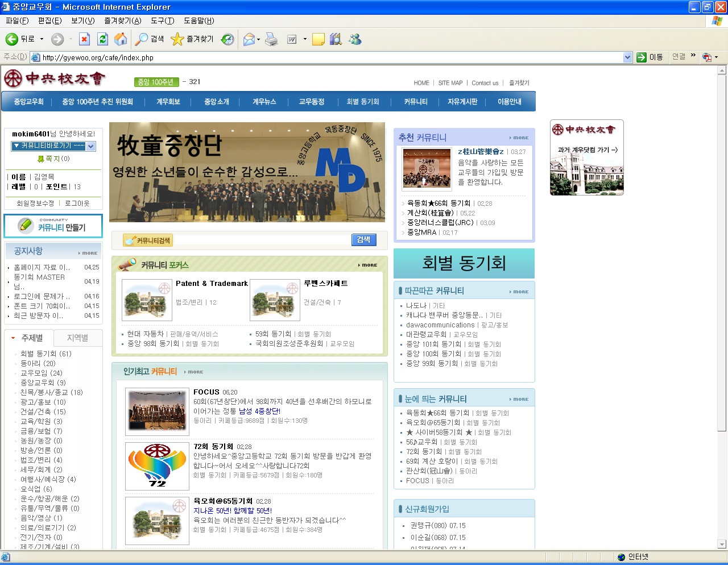Expand the address bar URL dropdown arrow
This screenshot has width=728, height=565.
(x=627, y=57)
